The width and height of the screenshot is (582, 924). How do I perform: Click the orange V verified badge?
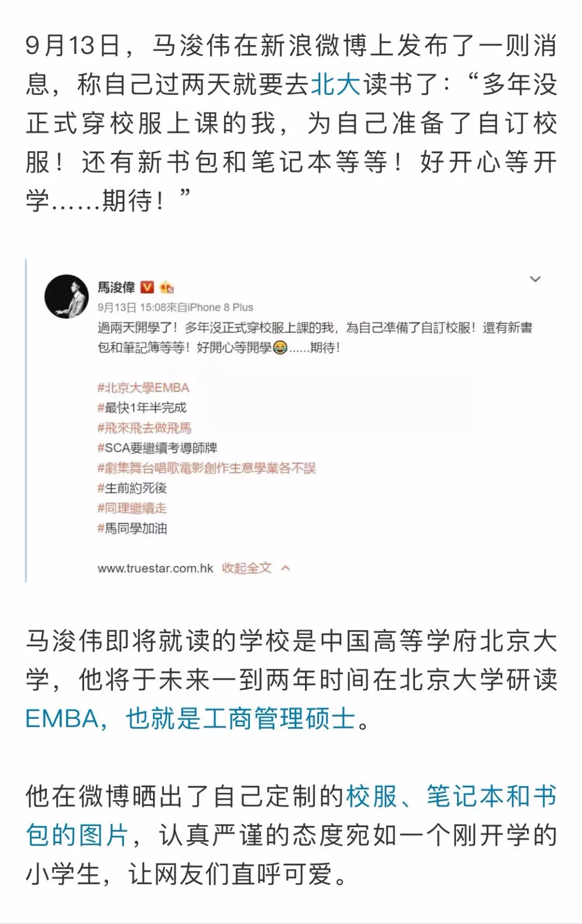click(x=147, y=287)
